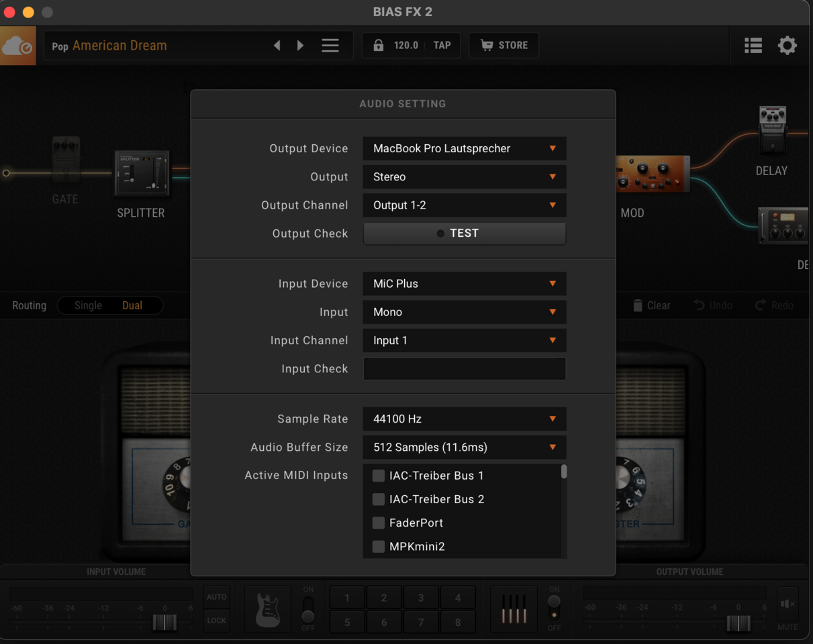
Task: Open the Input Device dropdown
Action: [x=465, y=284]
